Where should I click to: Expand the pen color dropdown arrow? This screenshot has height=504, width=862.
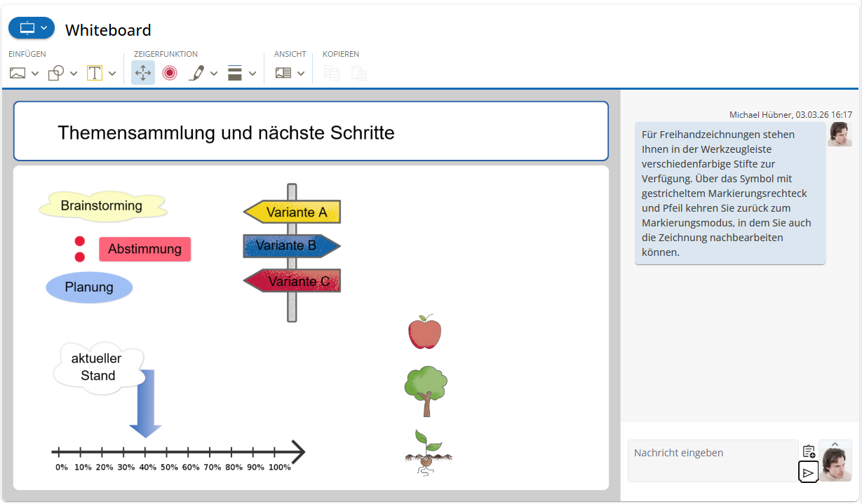tap(214, 72)
